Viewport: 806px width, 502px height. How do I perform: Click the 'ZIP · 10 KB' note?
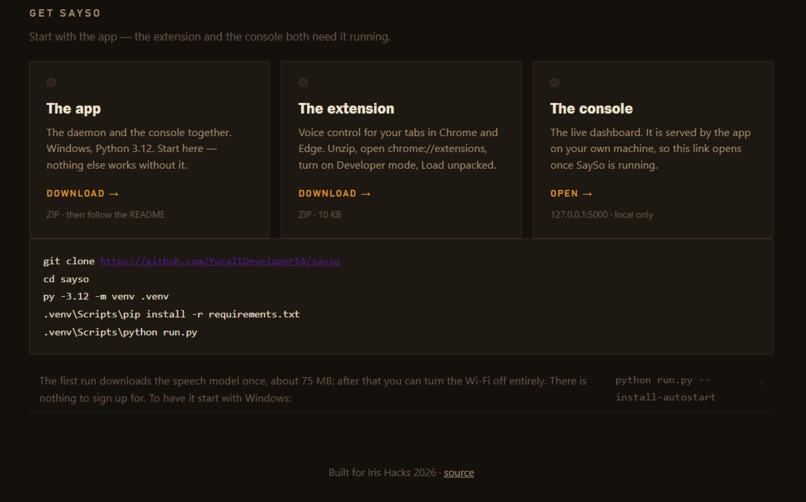[319, 215]
